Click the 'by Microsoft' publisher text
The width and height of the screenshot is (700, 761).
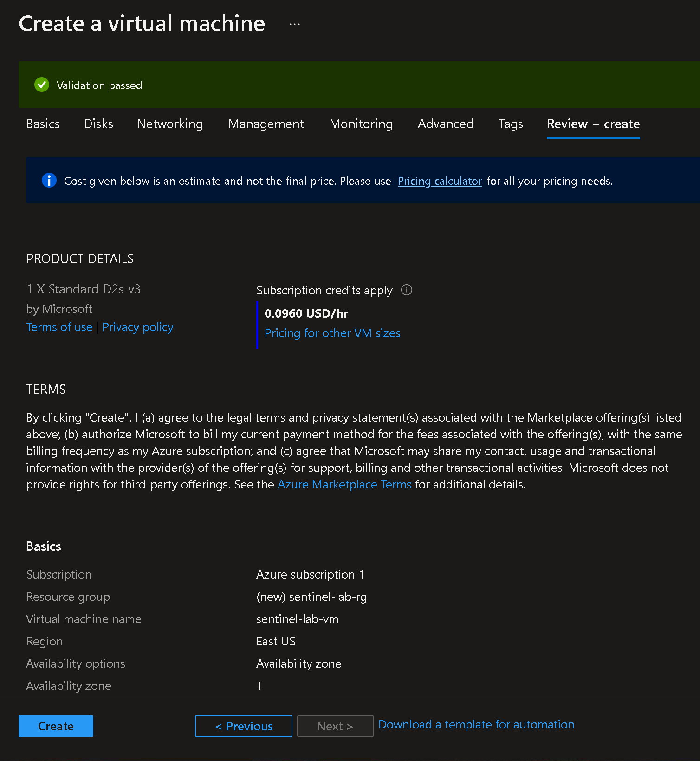(x=59, y=309)
